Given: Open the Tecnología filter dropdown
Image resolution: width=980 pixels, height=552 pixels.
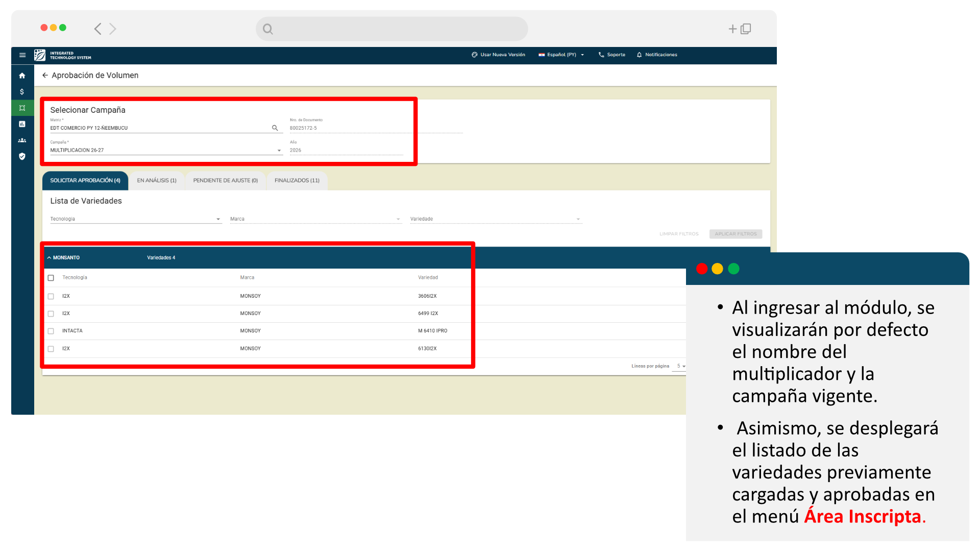Looking at the screenshot, I should coord(136,219).
